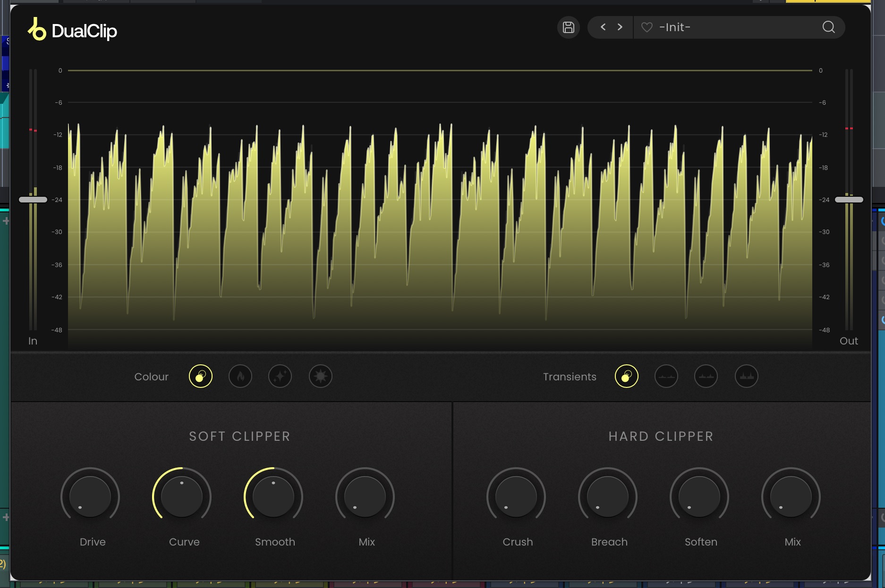Click the DualClip logo icon
885x588 pixels.
pos(37,29)
